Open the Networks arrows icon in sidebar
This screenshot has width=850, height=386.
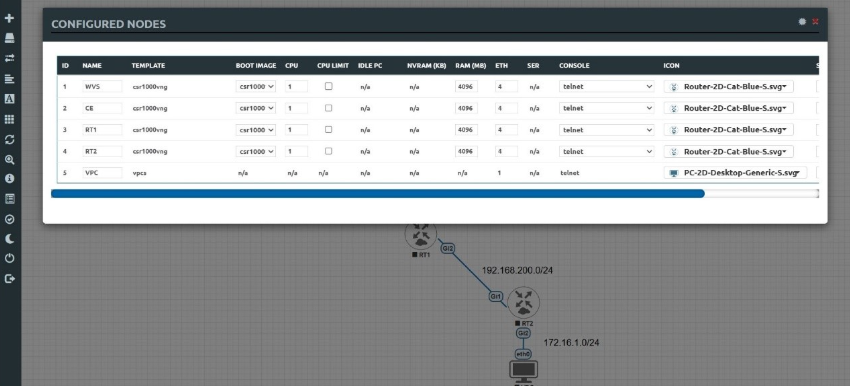9,58
